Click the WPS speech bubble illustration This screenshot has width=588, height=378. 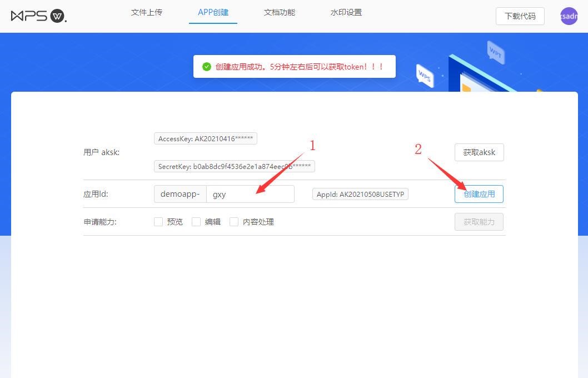coord(425,76)
